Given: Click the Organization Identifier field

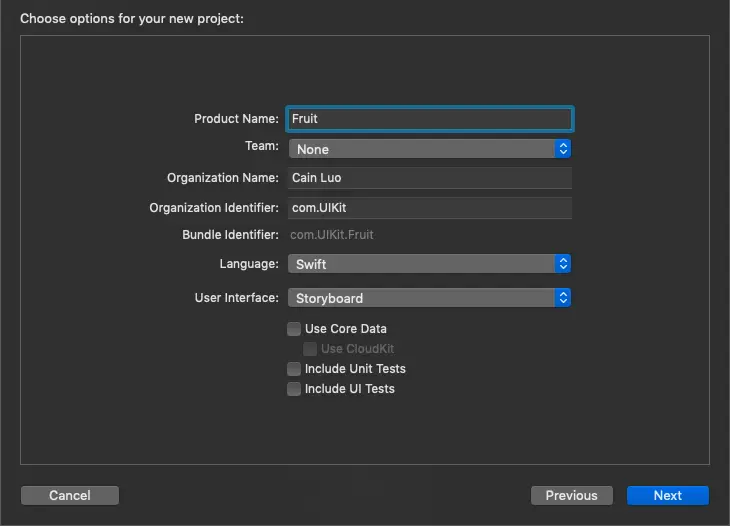Looking at the screenshot, I should (x=429, y=207).
